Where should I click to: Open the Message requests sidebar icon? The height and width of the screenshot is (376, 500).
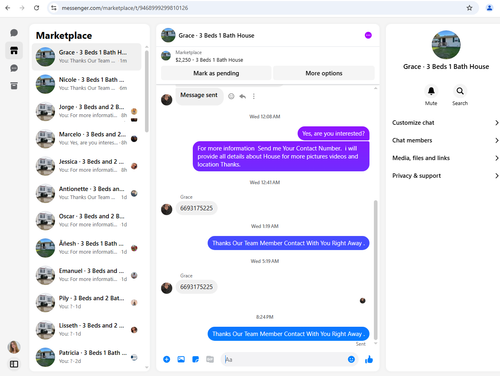point(14,68)
